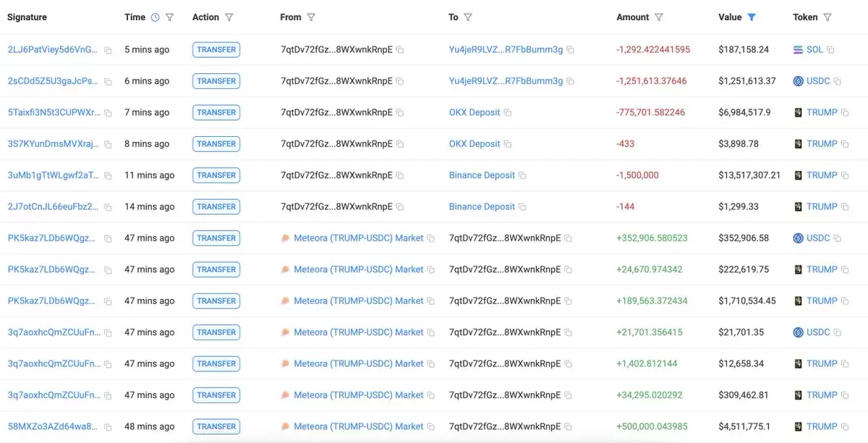Screen dimensions: 868x443
Task: Click TRANSFER badge in 6 mins ago row
Action: (216, 81)
